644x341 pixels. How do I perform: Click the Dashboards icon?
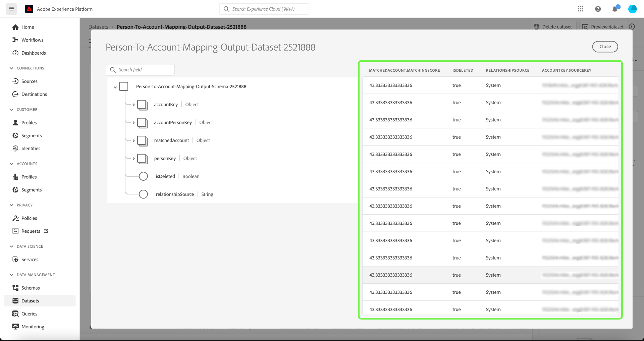(15, 53)
